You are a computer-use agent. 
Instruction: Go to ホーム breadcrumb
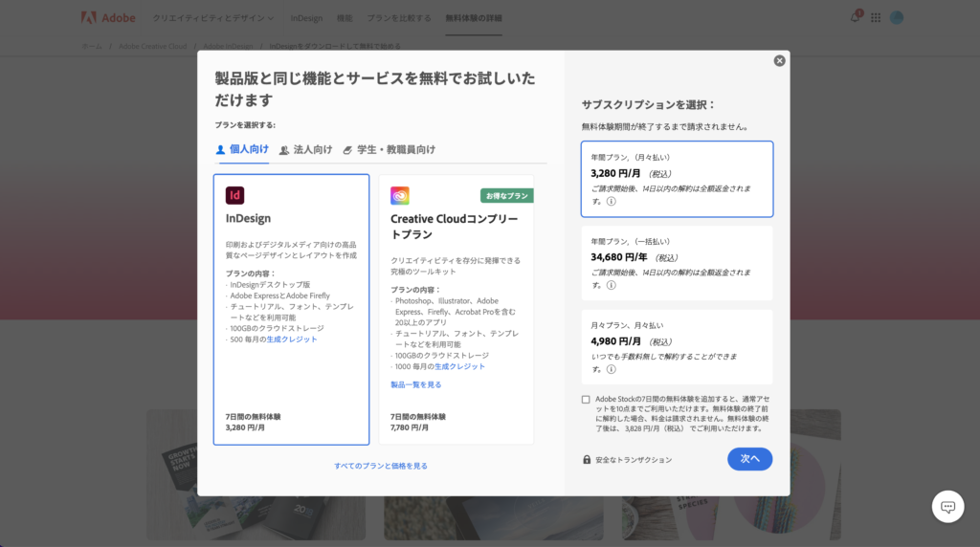point(91,46)
